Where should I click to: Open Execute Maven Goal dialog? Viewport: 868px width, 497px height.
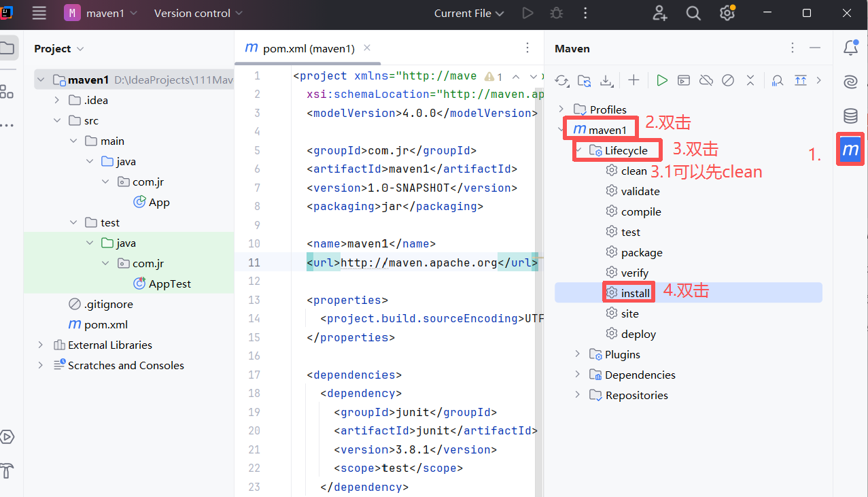684,80
